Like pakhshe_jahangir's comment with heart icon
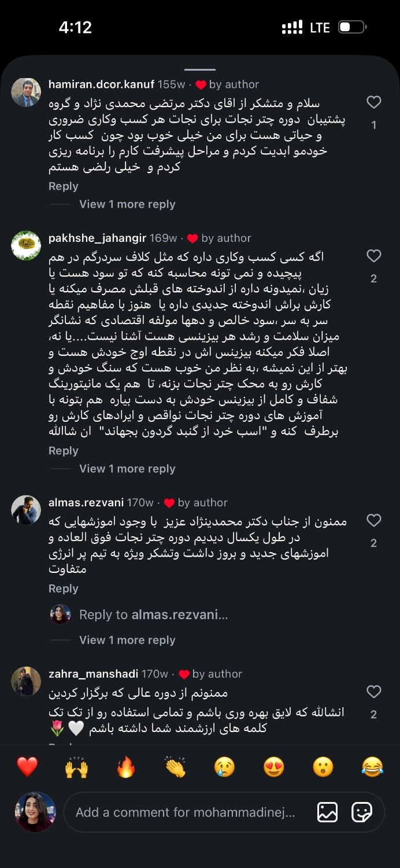 (x=374, y=256)
